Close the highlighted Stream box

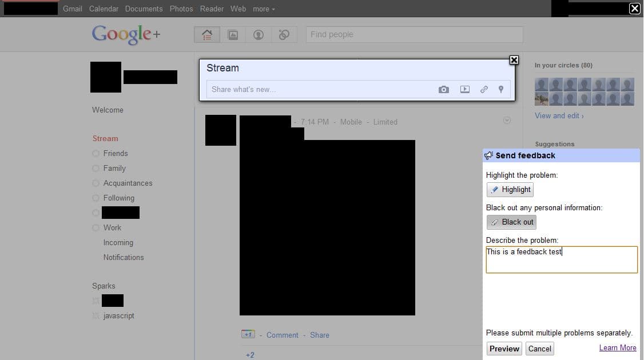pyautogui.click(x=514, y=60)
